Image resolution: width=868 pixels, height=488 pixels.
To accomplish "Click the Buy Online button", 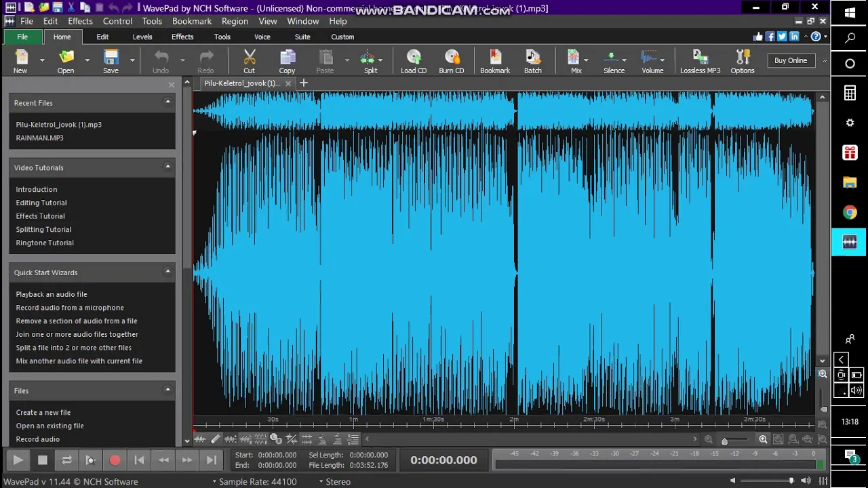I will 791,60.
